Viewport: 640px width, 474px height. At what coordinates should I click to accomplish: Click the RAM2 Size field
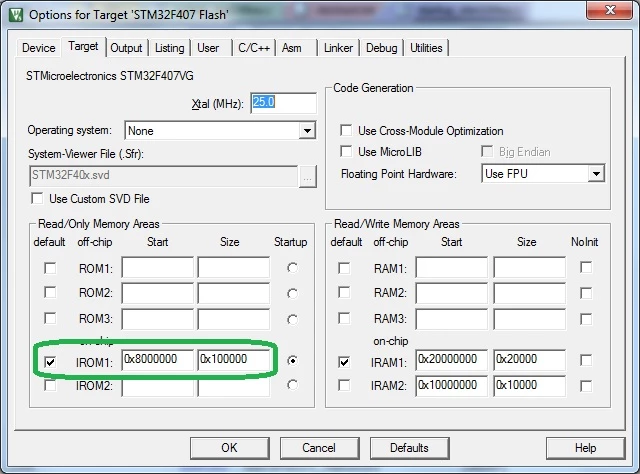pyautogui.click(x=530, y=293)
